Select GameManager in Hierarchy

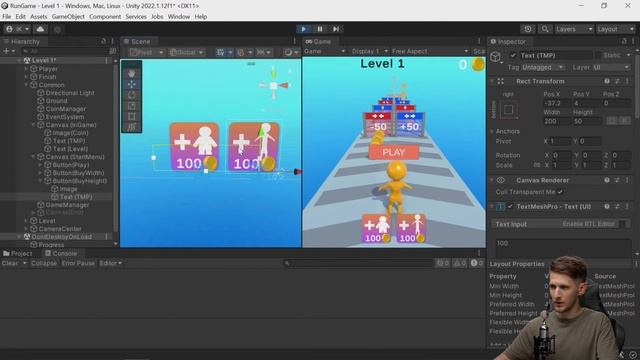tap(67, 205)
